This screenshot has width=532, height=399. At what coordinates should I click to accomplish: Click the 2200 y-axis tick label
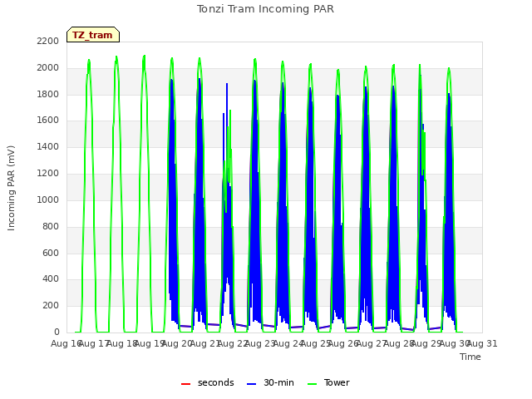48,41
